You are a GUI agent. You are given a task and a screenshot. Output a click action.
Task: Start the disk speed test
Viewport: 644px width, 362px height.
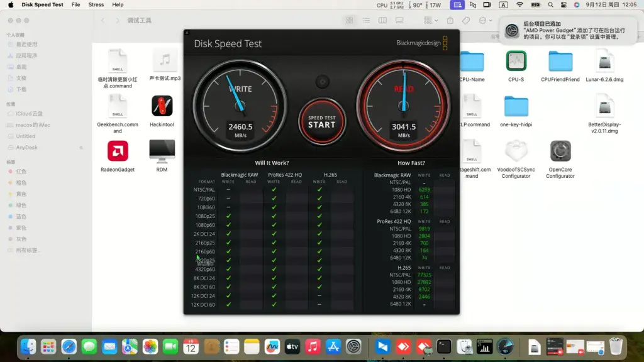coord(322,121)
